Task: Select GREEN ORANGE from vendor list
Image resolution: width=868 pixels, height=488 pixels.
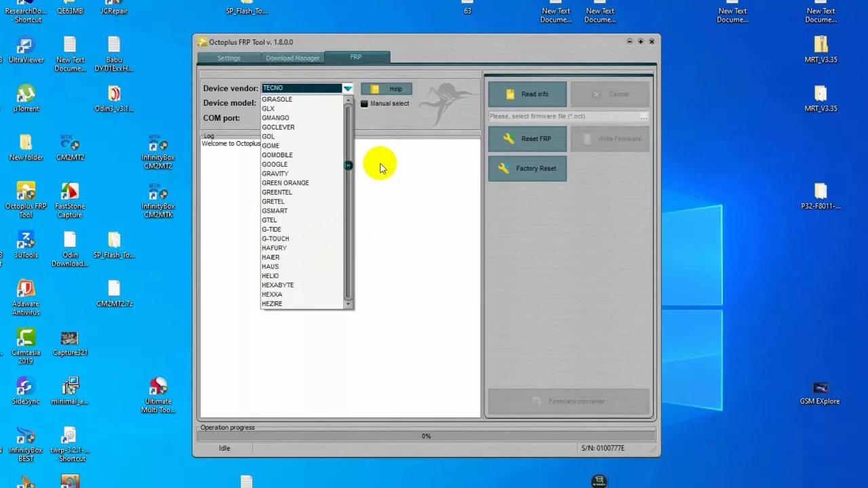Action: pos(302,183)
